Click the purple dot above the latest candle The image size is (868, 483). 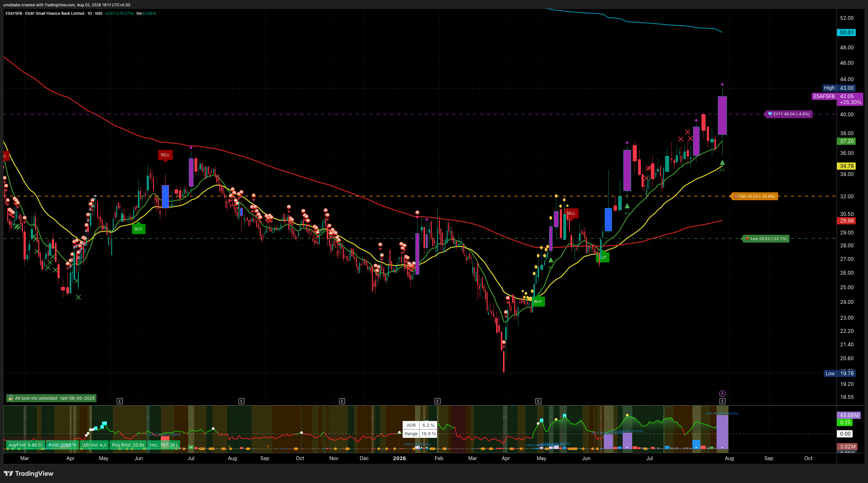pyautogui.click(x=722, y=84)
